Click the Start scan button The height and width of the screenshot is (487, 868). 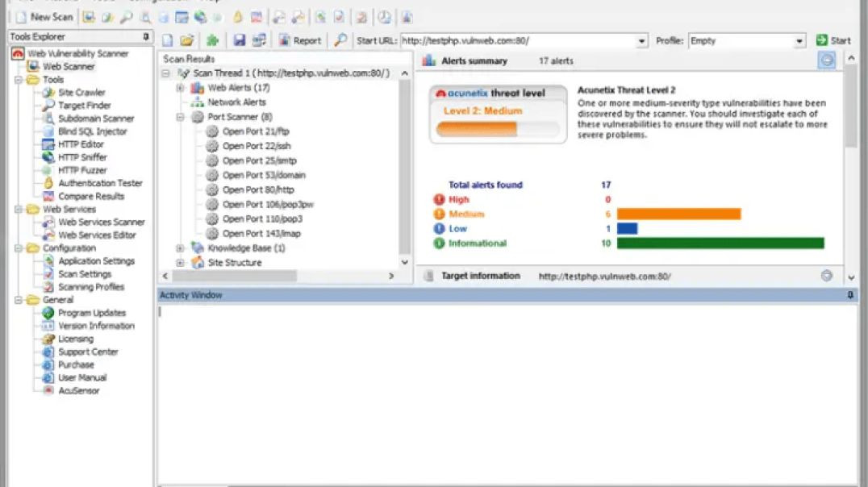[833, 40]
